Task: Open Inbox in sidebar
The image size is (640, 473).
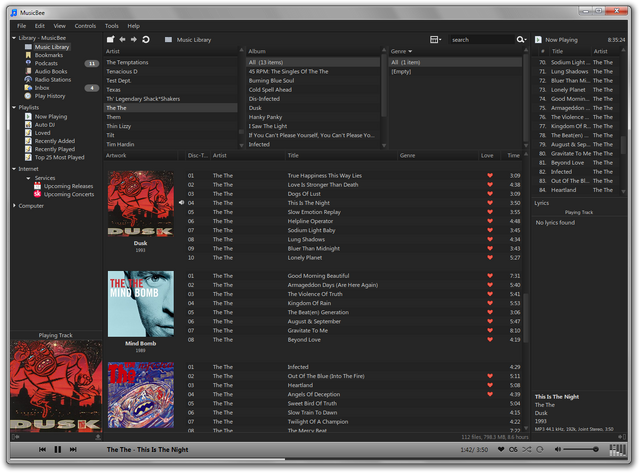Action: tap(42, 88)
